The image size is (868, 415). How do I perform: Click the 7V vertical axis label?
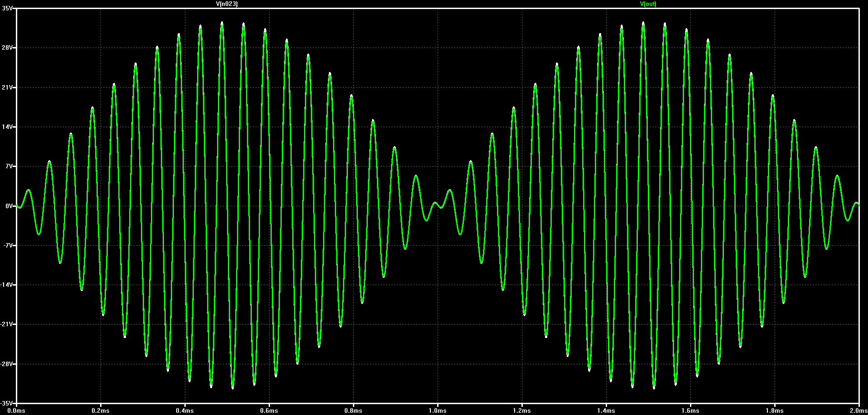coord(9,167)
